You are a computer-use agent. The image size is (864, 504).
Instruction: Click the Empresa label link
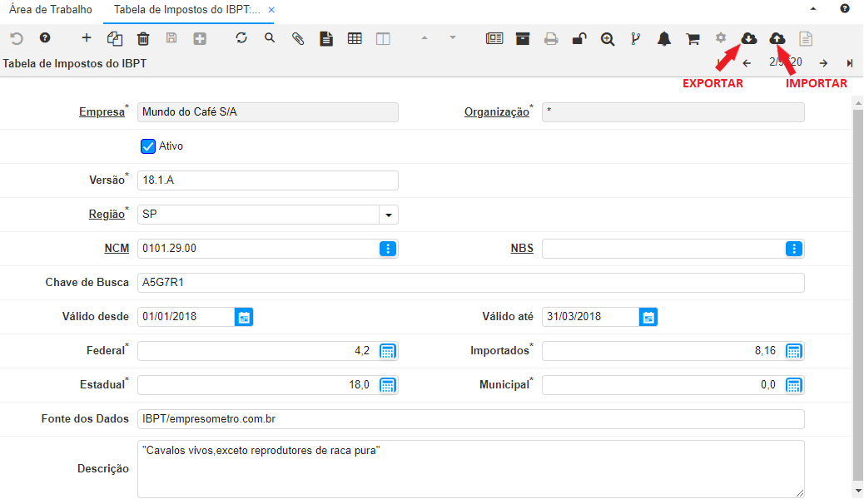pyautogui.click(x=101, y=112)
